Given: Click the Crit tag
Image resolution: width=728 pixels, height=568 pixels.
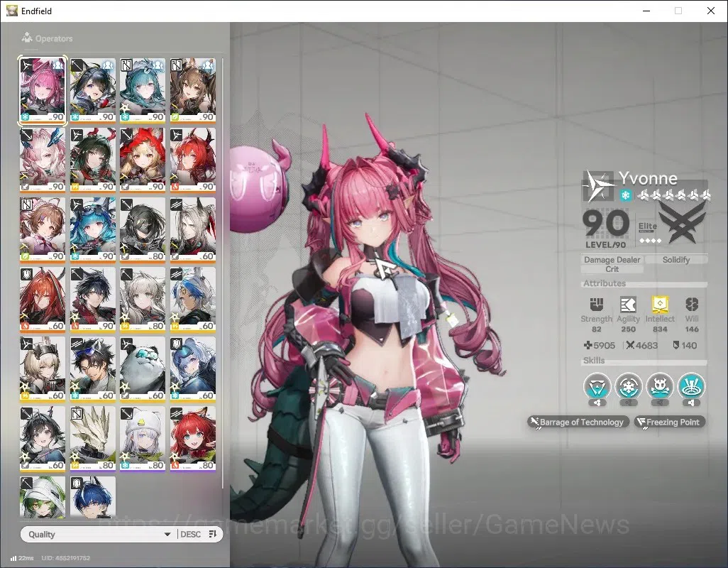Looking at the screenshot, I should point(612,269).
